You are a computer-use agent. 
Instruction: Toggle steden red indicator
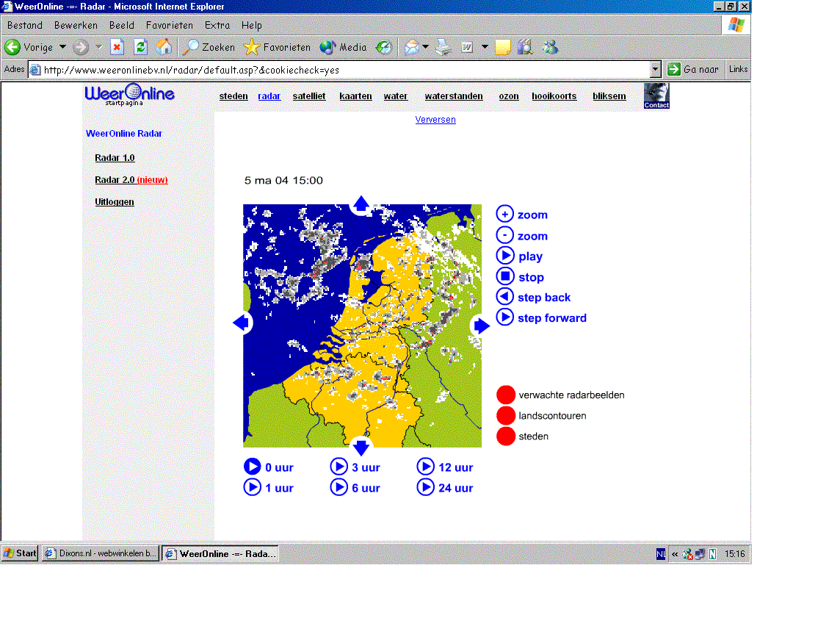click(x=506, y=436)
